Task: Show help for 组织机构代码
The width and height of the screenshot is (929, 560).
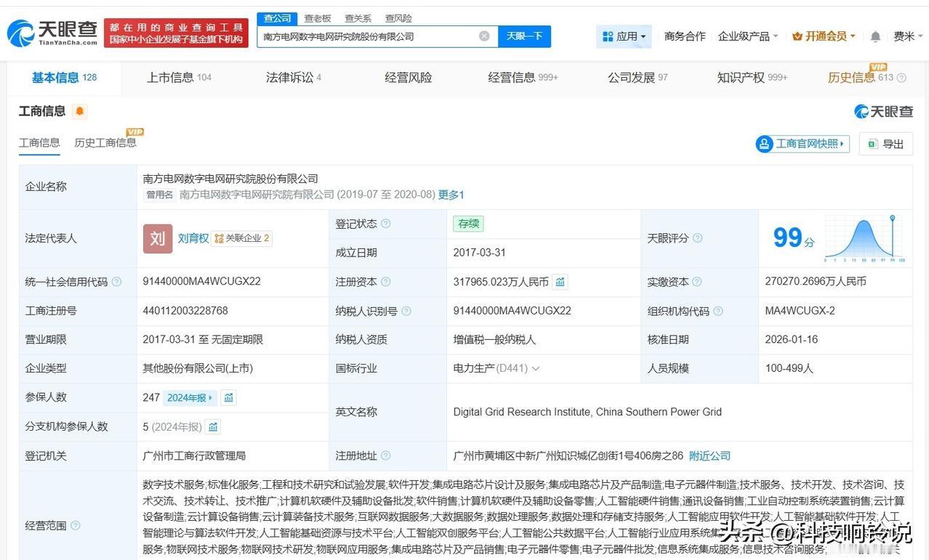Action: point(718,311)
